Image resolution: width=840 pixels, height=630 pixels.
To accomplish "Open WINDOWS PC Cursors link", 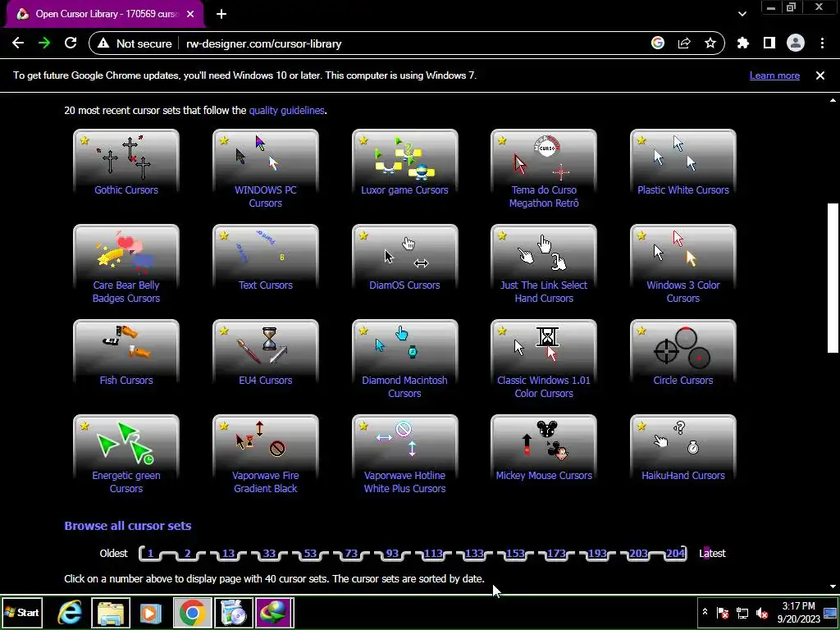I will click(x=265, y=196).
